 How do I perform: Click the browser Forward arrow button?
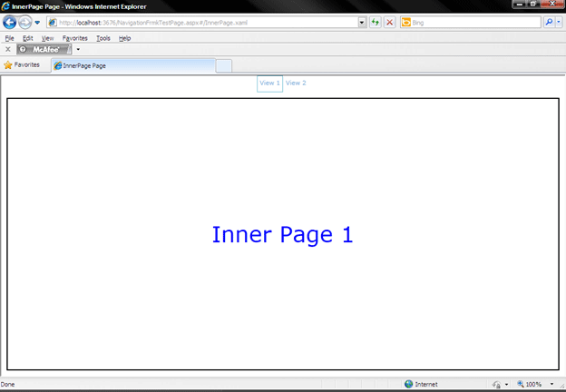click(x=24, y=23)
